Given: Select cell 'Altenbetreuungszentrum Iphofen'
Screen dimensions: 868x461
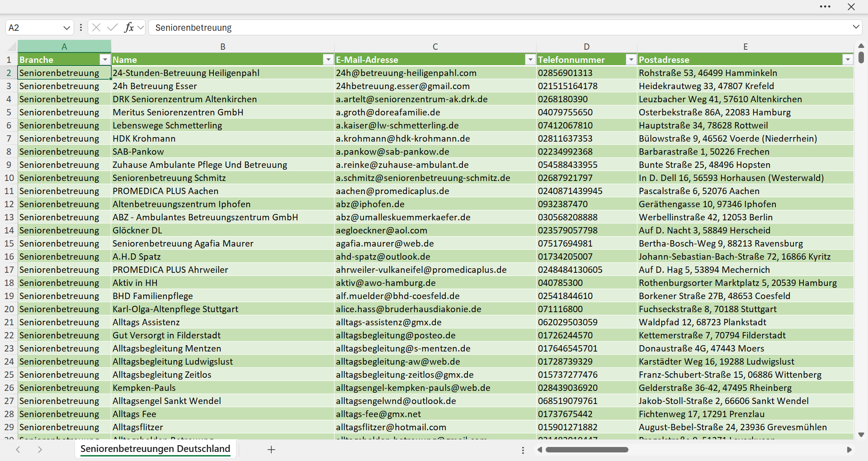Looking at the screenshot, I should [223, 204].
